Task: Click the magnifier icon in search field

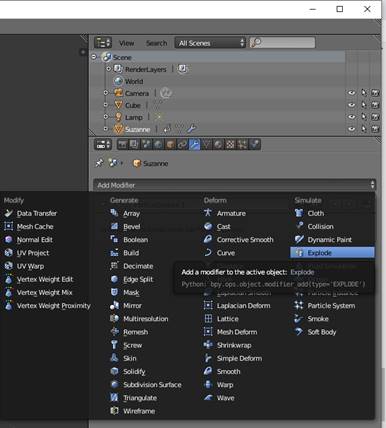Action: [256, 43]
